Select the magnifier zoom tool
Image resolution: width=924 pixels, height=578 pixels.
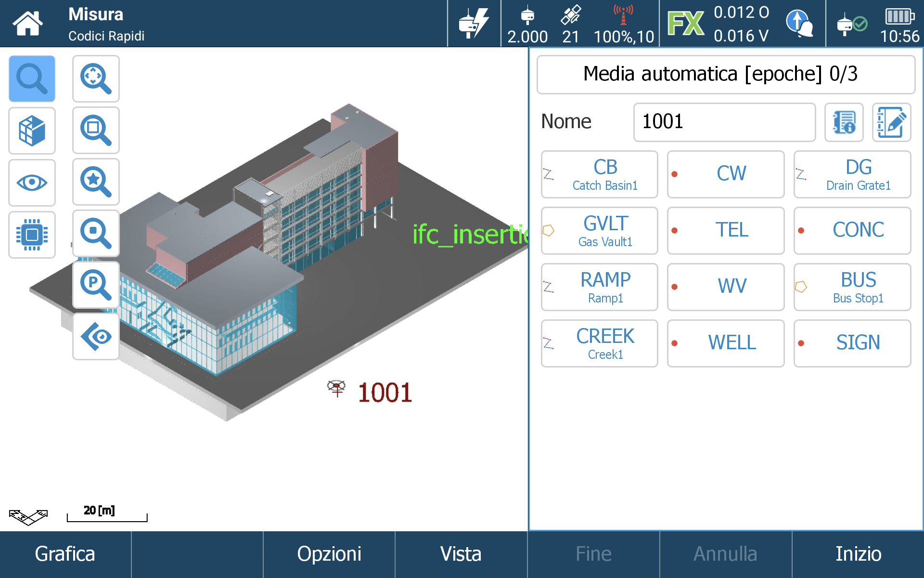[32, 79]
